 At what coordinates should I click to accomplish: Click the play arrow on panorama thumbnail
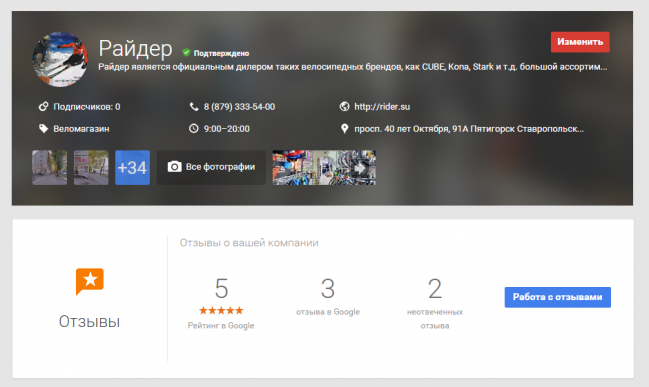tap(360, 168)
